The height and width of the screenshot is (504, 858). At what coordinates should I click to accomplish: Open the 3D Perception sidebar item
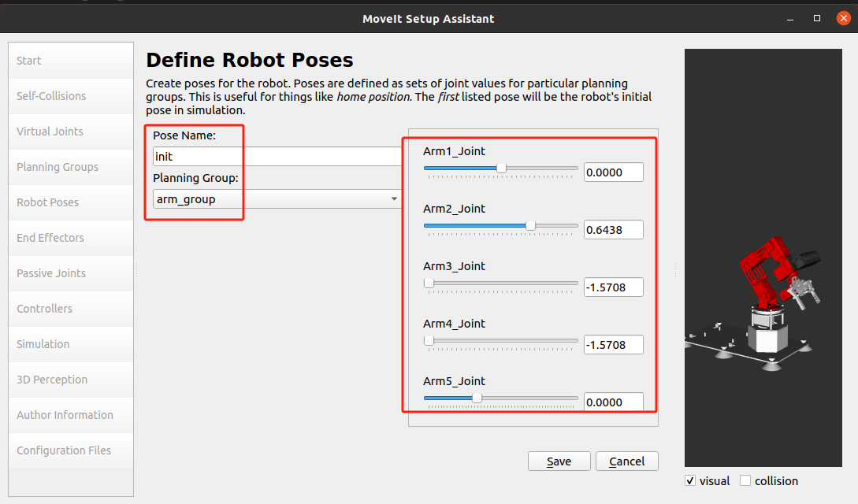[71, 380]
